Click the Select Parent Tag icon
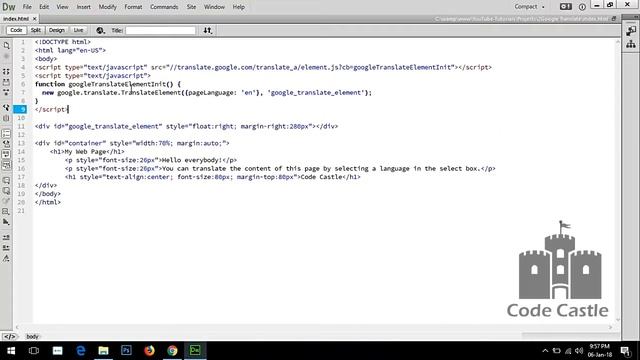Viewport: 640px width, 360px height. point(6,108)
